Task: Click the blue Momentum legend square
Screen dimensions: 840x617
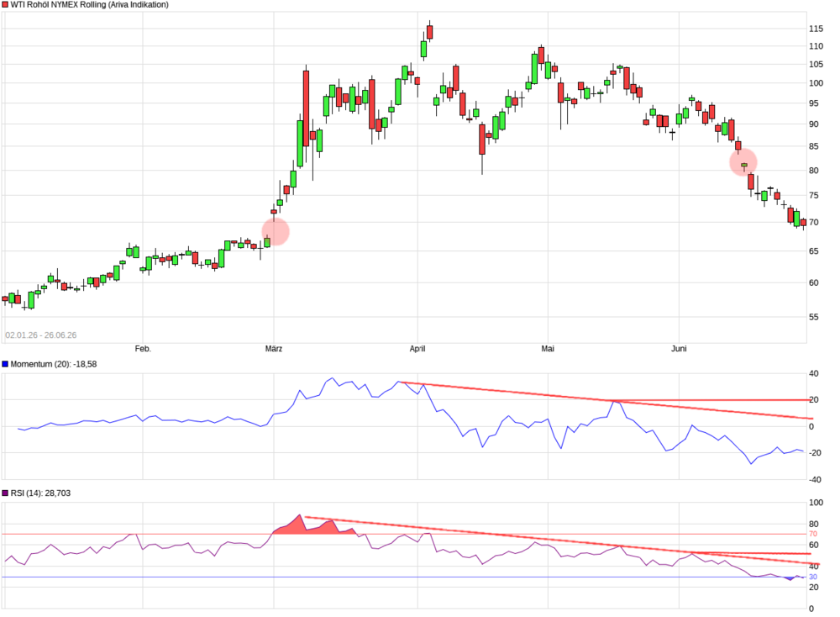Action: click(x=5, y=364)
